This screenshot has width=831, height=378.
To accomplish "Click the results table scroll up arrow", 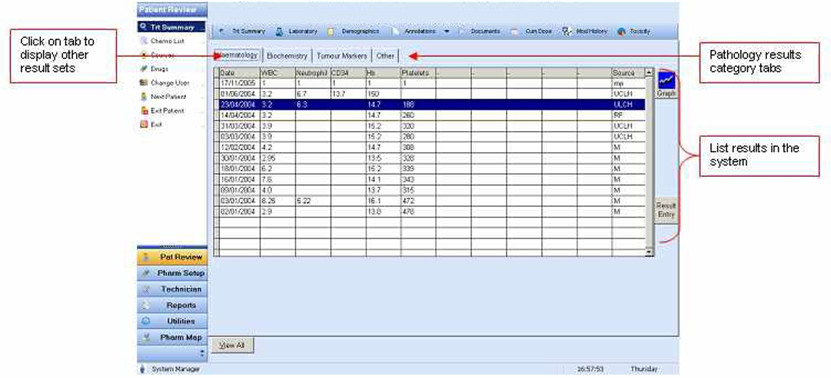I will coord(649,72).
